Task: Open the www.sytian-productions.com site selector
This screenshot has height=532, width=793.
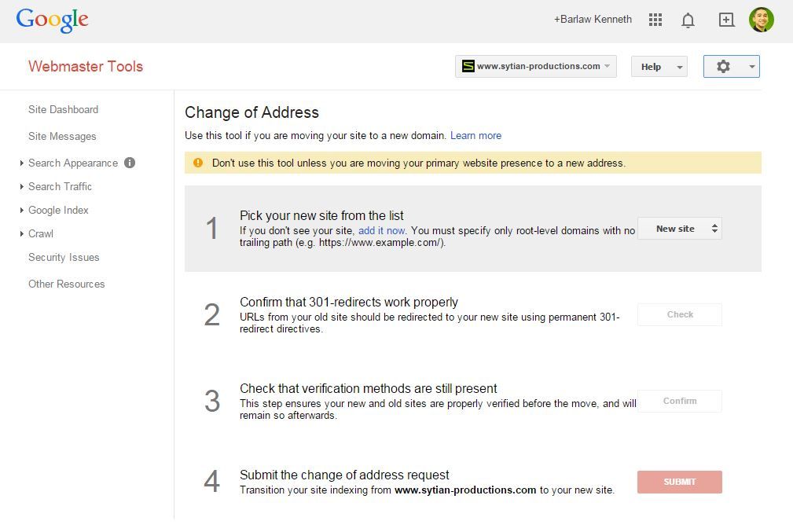Action: (535, 66)
